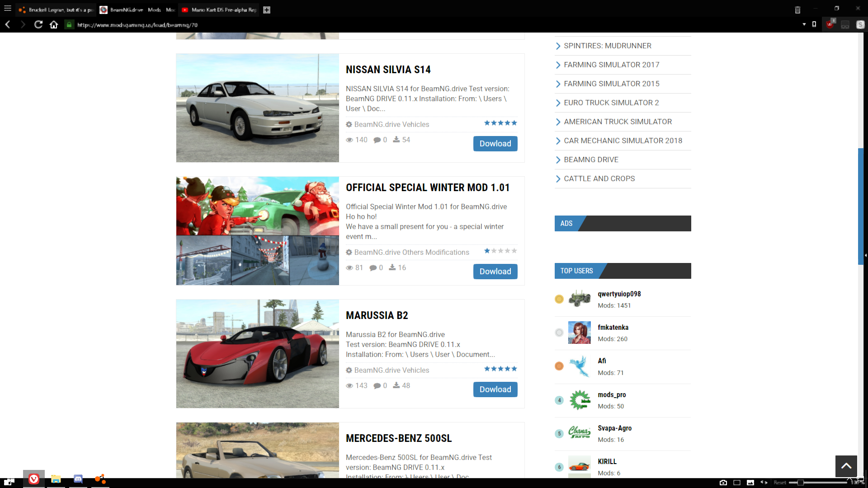
Task: Select the BeamNG.drive Mods tab
Action: [137, 10]
